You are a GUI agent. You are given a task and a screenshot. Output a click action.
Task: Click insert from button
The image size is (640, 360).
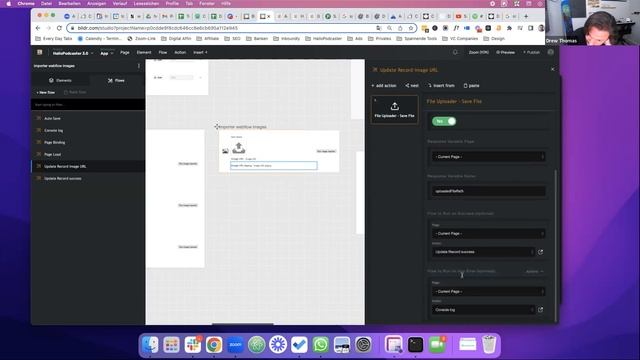441,86
